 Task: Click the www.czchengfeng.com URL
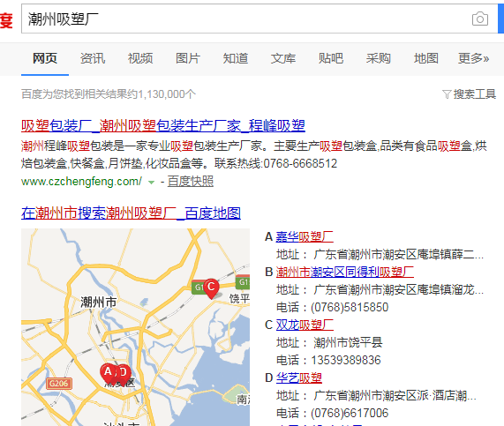(x=81, y=181)
